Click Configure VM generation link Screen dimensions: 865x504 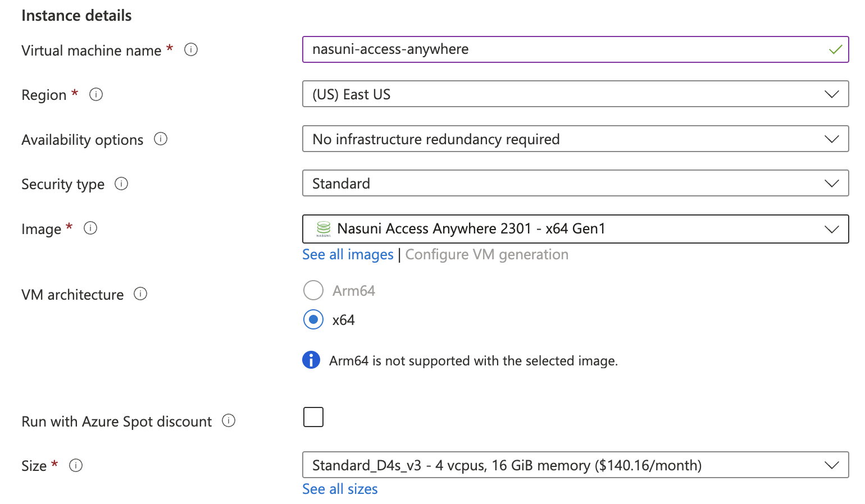(486, 255)
